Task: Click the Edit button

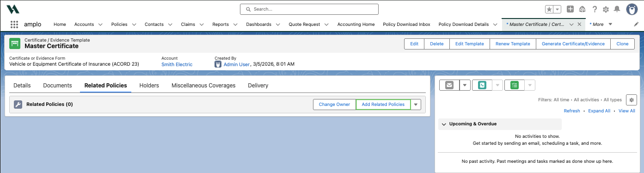Action: pyautogui.click(x=414, y=43)
